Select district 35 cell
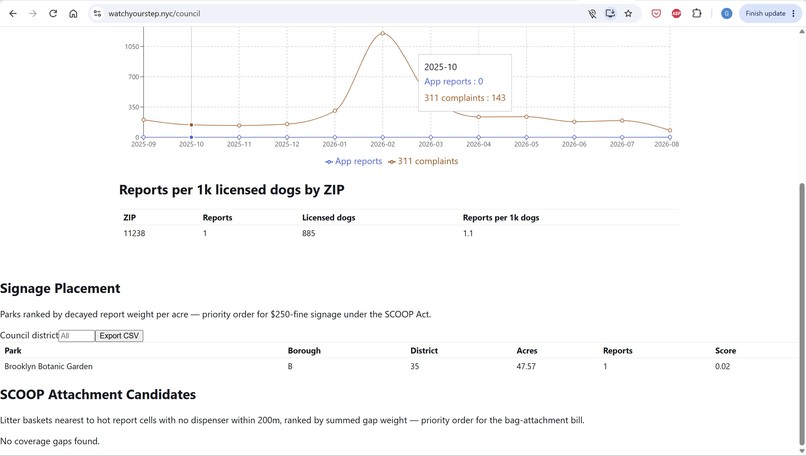 (414, 367)
